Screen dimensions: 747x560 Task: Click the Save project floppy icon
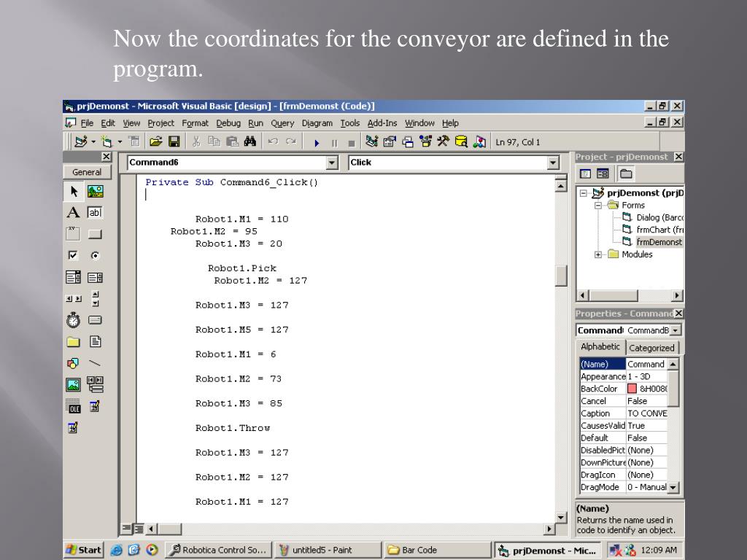click(x=174, y=141)
